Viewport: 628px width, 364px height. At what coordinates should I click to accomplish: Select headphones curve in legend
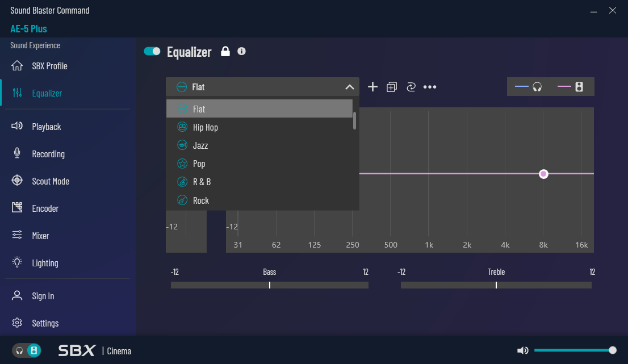[x=529, y=87]
